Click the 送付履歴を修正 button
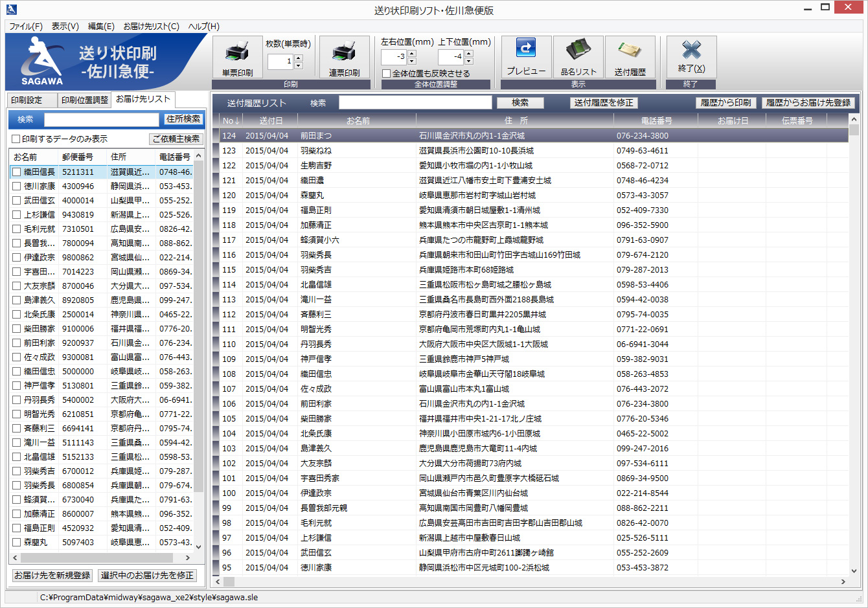This screenshot has width=868, height=608. point(604,103)
